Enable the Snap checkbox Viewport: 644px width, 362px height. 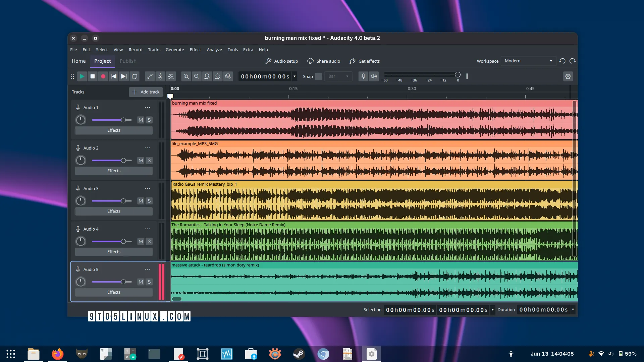click(x=319, y=76)
